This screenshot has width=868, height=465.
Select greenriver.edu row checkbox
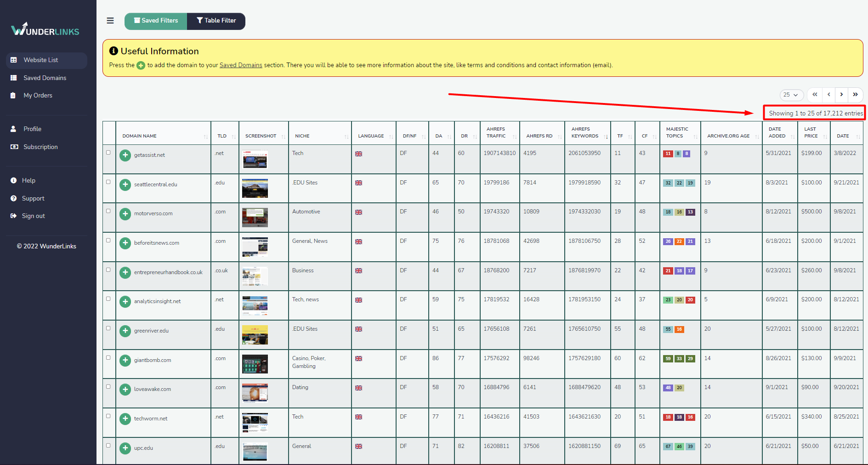pos(108,328)
